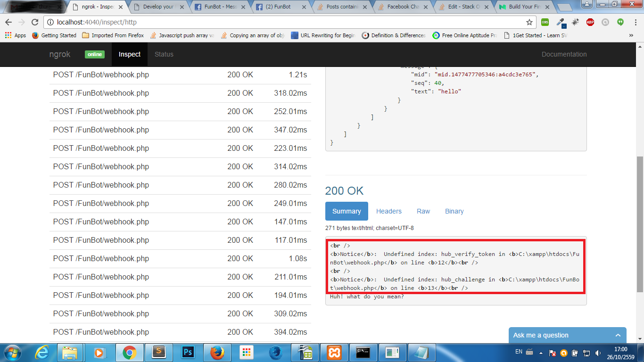Select the 252.01ms POST webhook request
The height and width of the screenshot is (362, 644).
pos(180,112)
